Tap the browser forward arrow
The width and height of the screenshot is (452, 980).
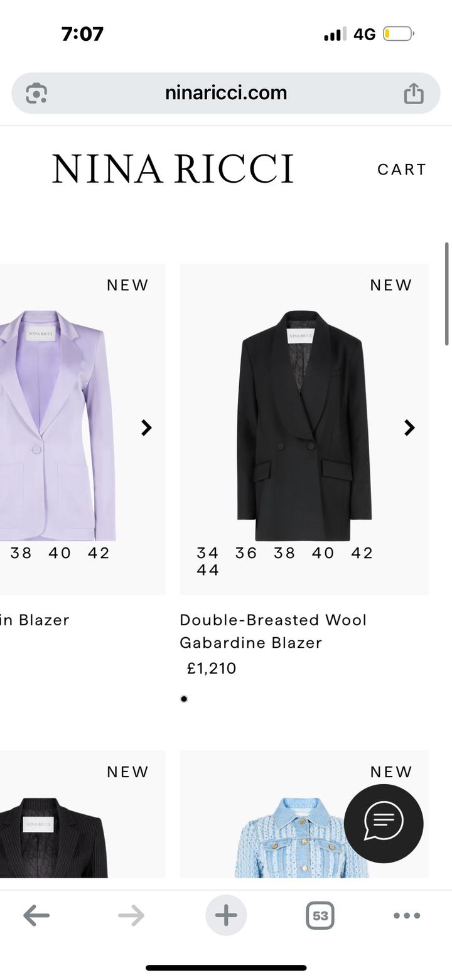131,915
